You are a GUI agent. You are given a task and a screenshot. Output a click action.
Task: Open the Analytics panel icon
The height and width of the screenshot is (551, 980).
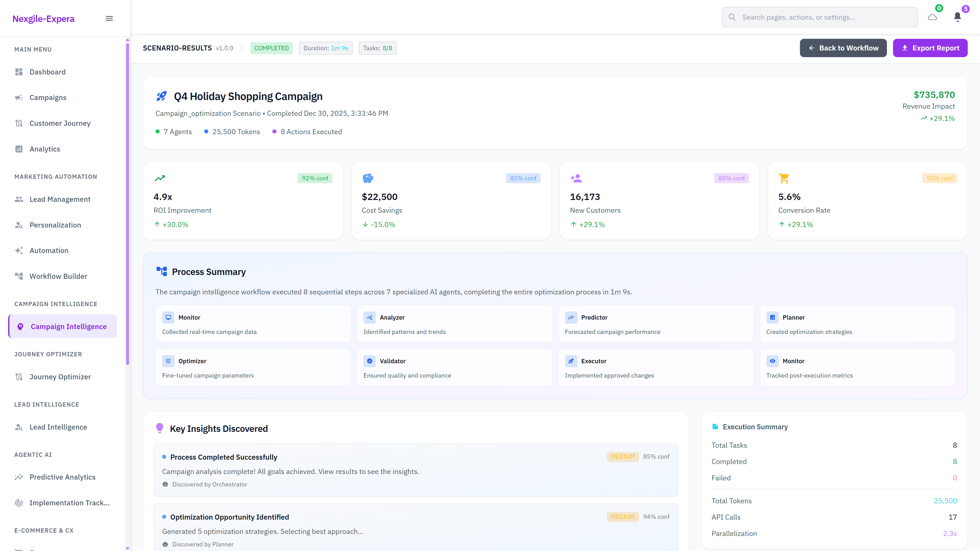pos(19,149)
